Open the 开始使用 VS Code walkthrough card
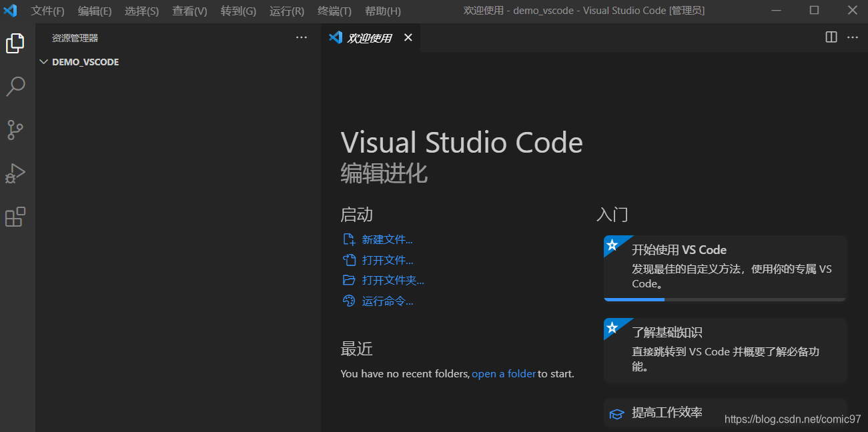This screenshot has width=868, height=432. [725, 268]
